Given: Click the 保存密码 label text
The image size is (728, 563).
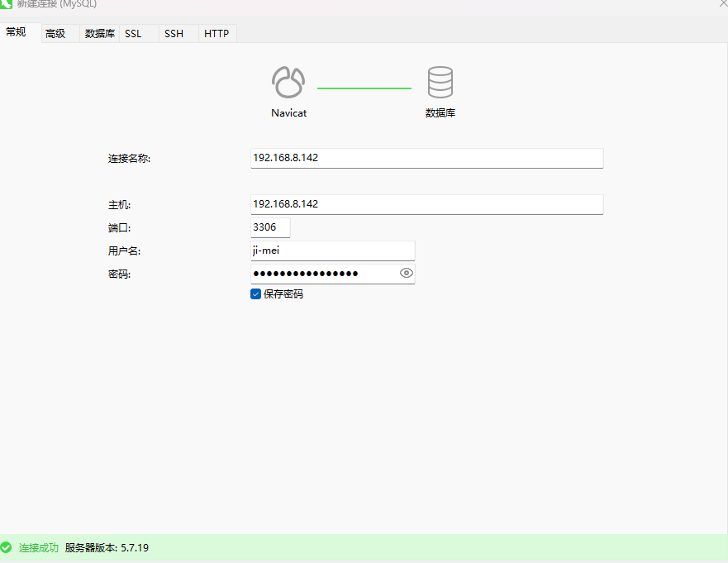Looking at the screenshot, I should [283, 294].
